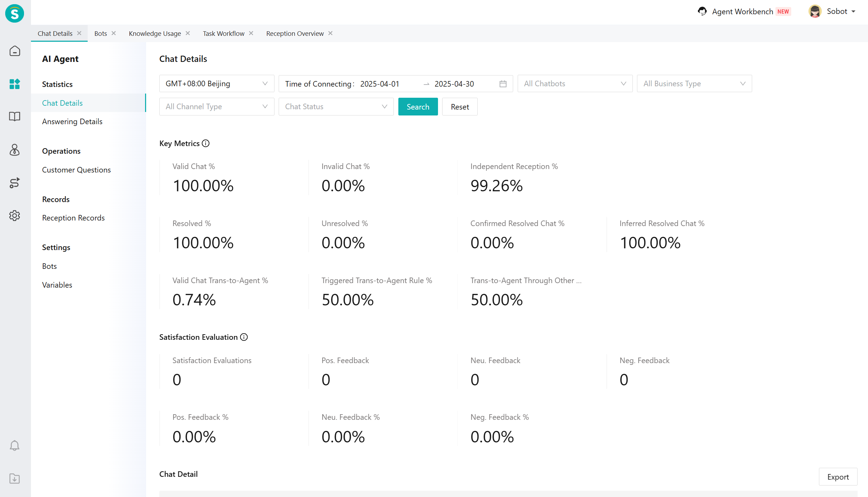The width and height of the screenshot is (868, 497).
Task: Close the Knowledge Usage tab
Action: coord(188,33)
